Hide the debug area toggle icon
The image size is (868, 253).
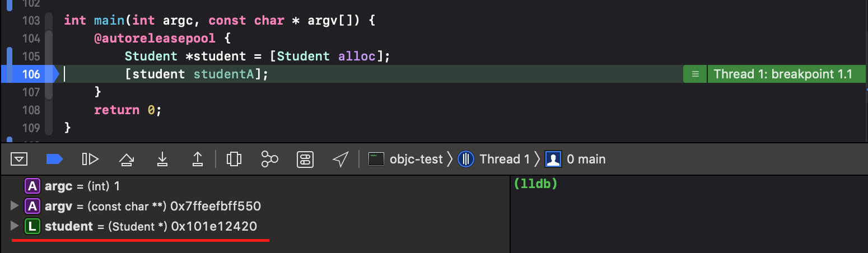pos(20,160)
